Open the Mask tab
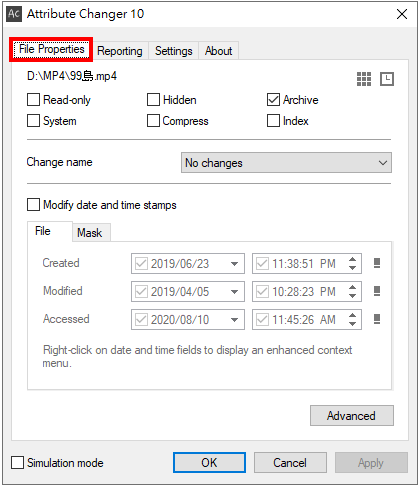418x488 pixels. (x=90, y=233)
